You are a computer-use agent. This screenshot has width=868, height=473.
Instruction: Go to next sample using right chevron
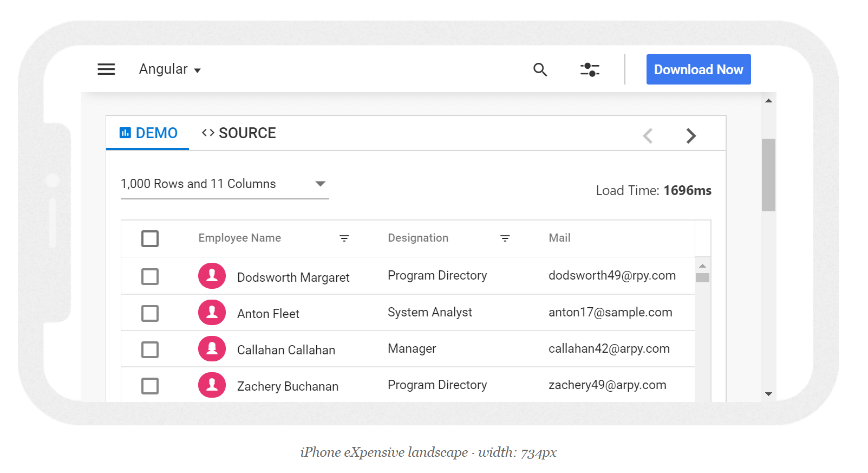pyautogui.click(x=690, y=135)
